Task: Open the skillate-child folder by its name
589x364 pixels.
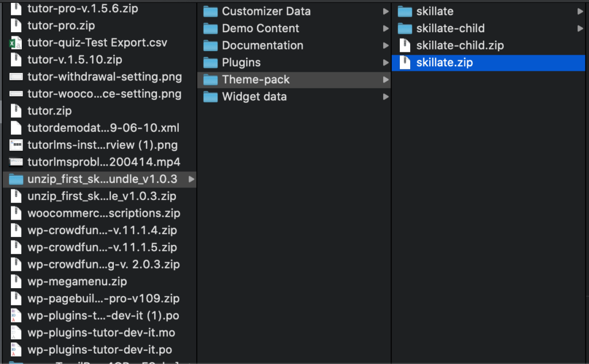Action: [451, 28]
